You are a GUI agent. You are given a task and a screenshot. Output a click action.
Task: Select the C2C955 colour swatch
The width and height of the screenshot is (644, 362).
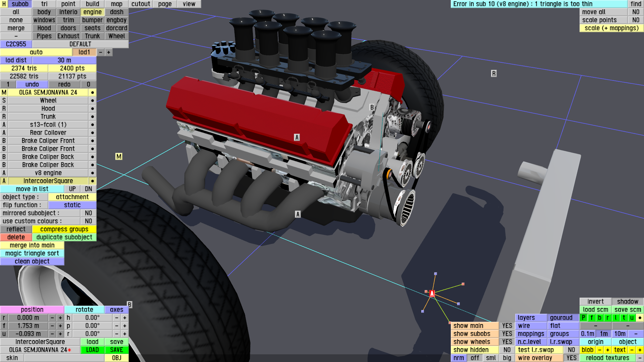pos(16,44)
